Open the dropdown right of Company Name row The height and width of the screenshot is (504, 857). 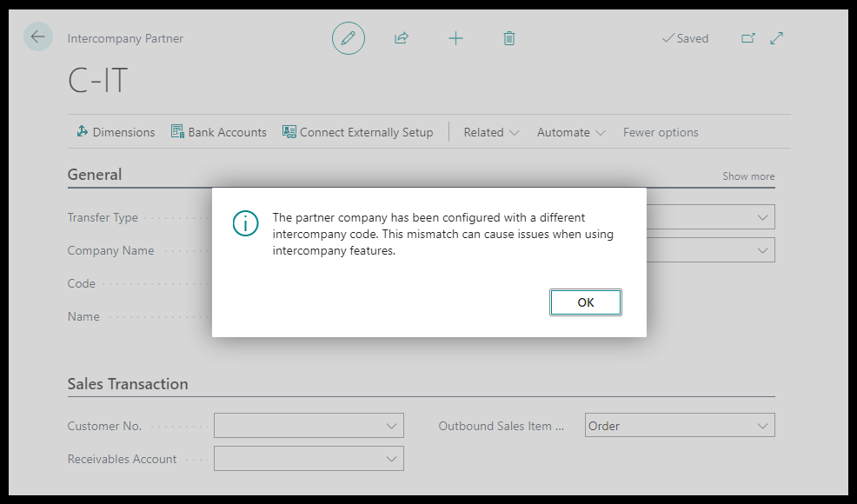point(762,250)
